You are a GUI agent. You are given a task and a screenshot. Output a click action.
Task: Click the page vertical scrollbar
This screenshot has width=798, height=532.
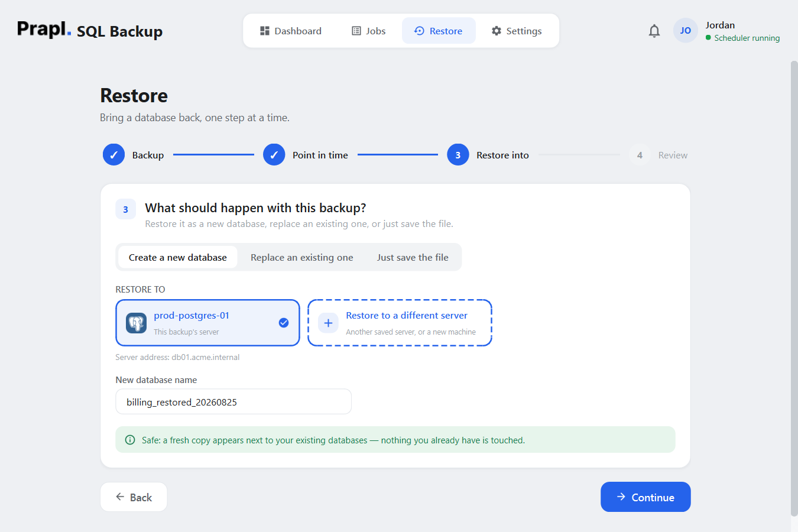(x=794, y=288)
